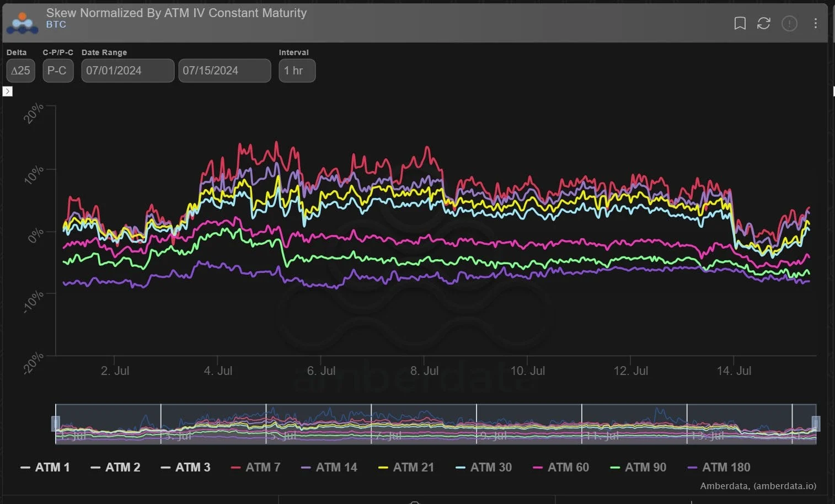Hide the ATM 90 series in legend
Screen dimensions: 835x504
[638, 467]
